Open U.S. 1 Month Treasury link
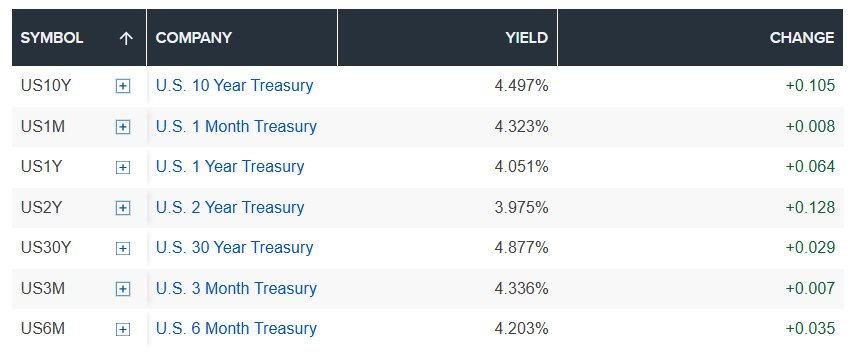851x360 pixels. 236,126
